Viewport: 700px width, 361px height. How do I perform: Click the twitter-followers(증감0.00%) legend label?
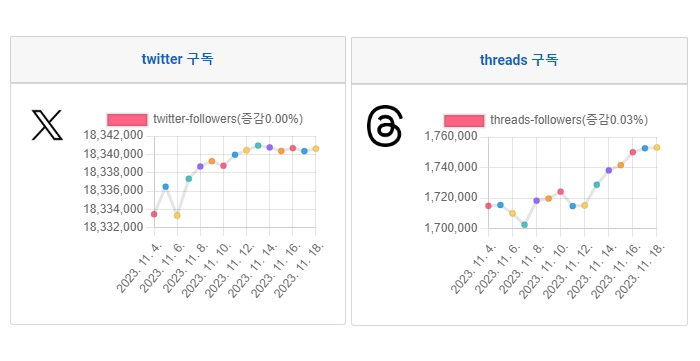(x=228, y=119)
